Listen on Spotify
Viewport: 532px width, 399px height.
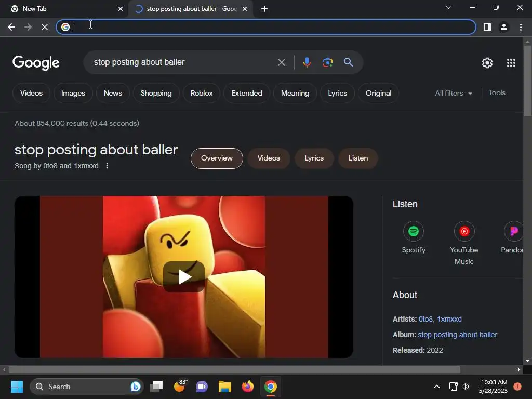[x=413, y=237]
